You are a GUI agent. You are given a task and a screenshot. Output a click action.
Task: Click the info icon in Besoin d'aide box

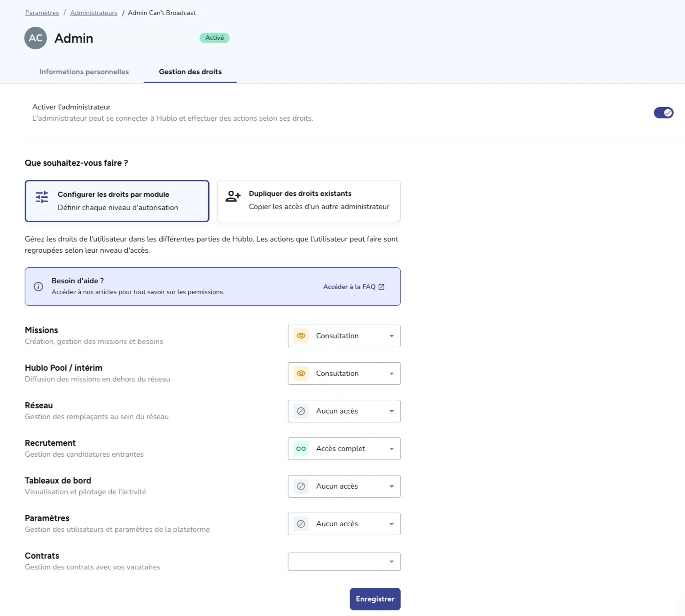pyautogui.click(x=39, y=287)
